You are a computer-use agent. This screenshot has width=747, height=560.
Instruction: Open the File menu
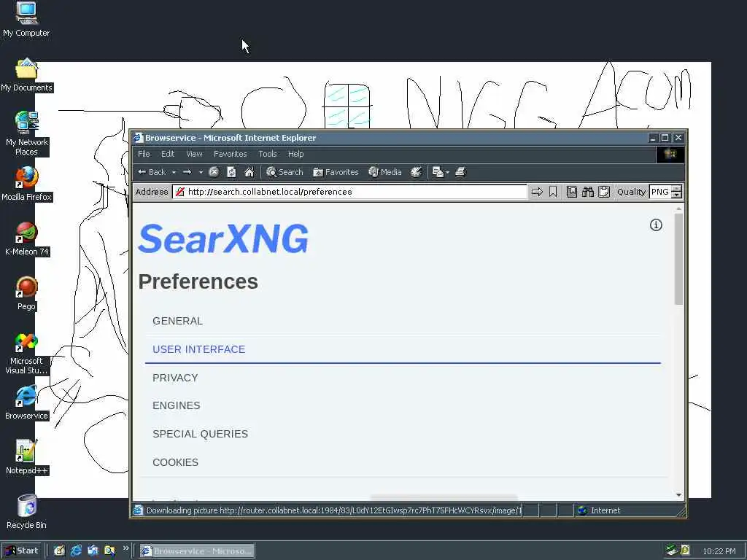point(144,154)
